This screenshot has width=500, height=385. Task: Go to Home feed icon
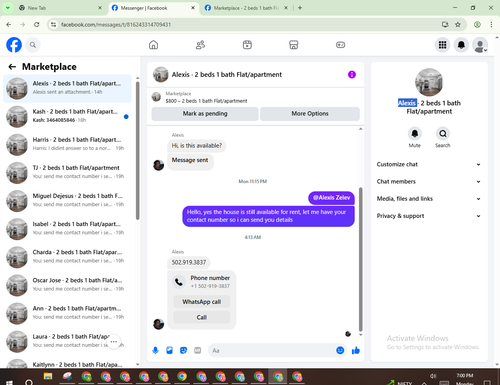coord(153,45)
